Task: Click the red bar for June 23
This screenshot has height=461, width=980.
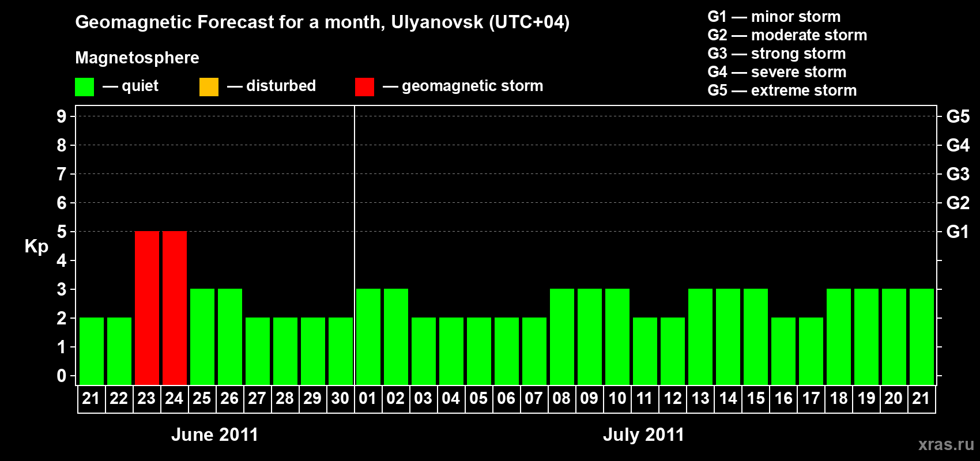Action: [x=147, y=308]
